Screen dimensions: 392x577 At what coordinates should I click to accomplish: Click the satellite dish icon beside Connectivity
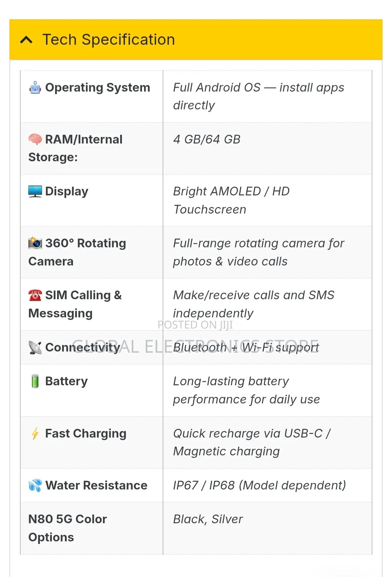coord(35,348)
